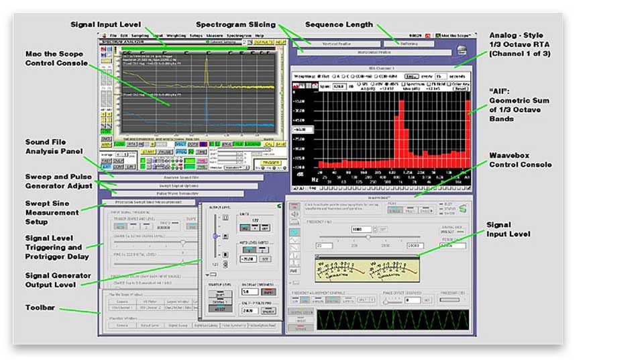Click the Output Level stepper below the slider
Screen dimensions: 644x362
click(225, 264)
